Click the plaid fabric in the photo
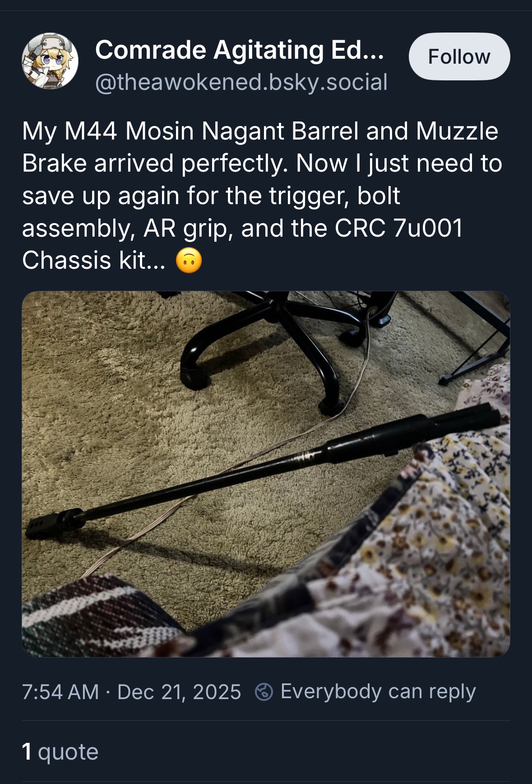 point(90,614)
